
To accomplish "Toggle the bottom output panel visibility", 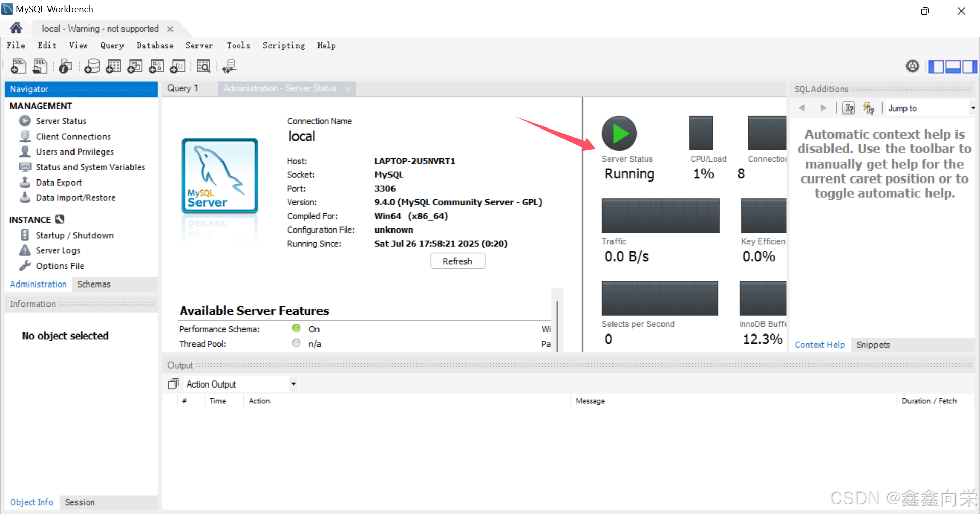I will tap(953, 66).
